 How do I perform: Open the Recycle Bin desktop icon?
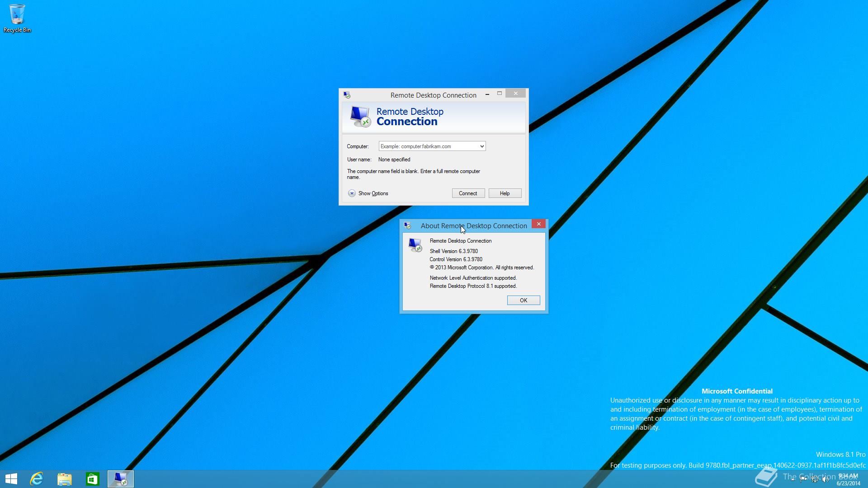tap(17, 18)
